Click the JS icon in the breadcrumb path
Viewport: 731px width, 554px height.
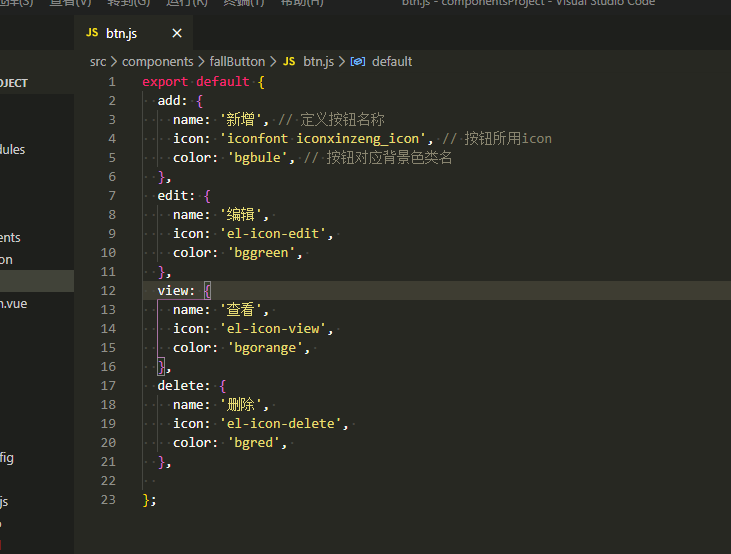289,62
